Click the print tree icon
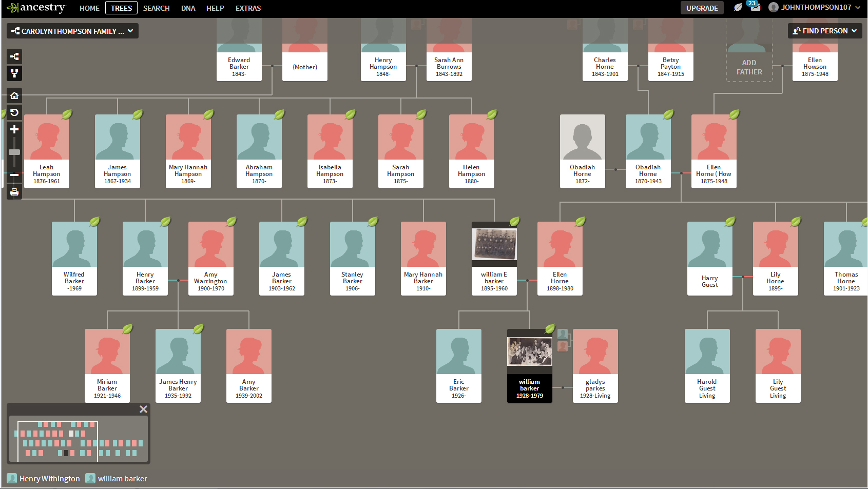 tap(14, 192)
